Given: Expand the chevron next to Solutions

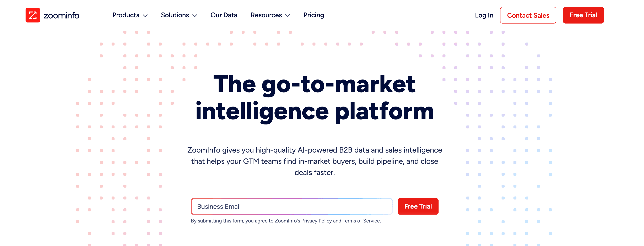Looking at the screenshot, I should (x=195, y=16).
